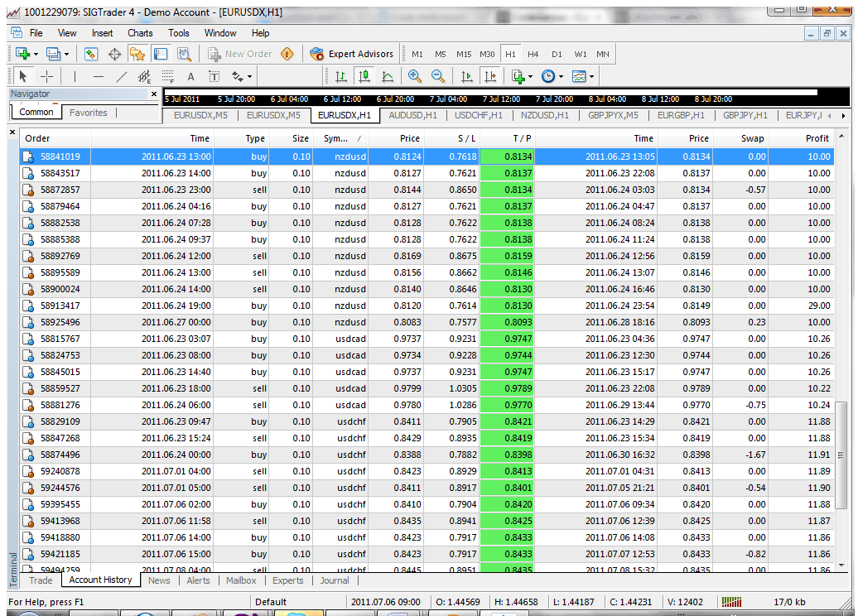Viewport: 858px width, 616px height.
Task: Select the crosshair cursor tool
Action: [47, 77]
